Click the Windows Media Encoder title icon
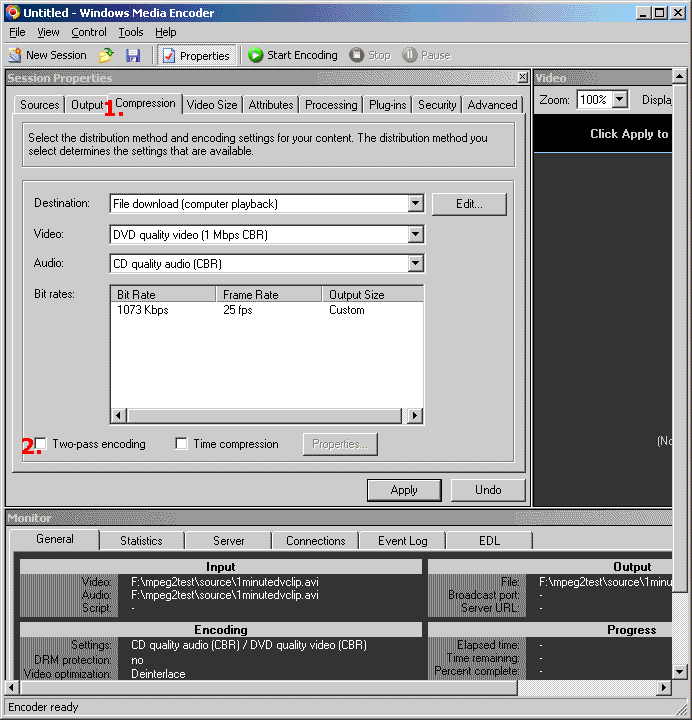The width and height of the screenshot is (692, 720). (12, 12)
